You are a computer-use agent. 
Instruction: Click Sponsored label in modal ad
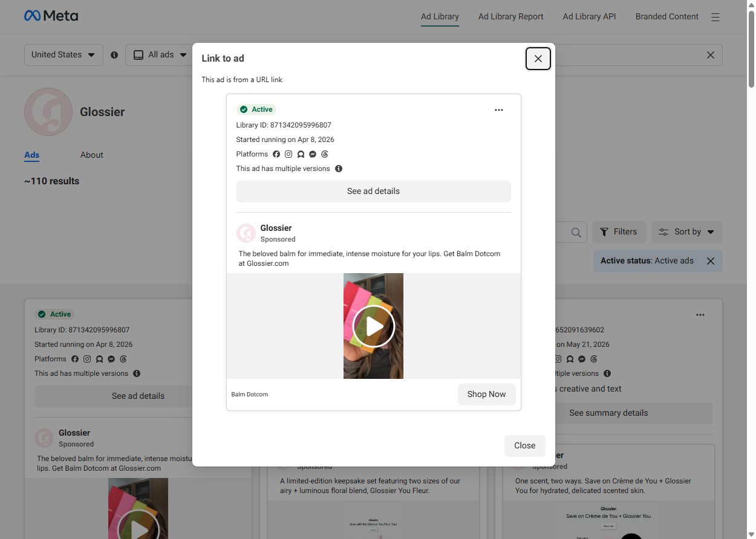278,239
